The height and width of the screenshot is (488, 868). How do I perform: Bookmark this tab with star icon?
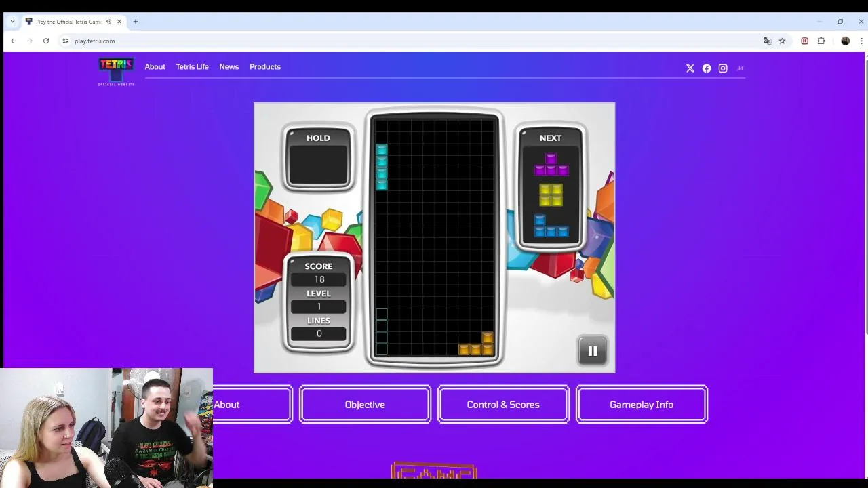pyautogui.click(x=782, y=41)
